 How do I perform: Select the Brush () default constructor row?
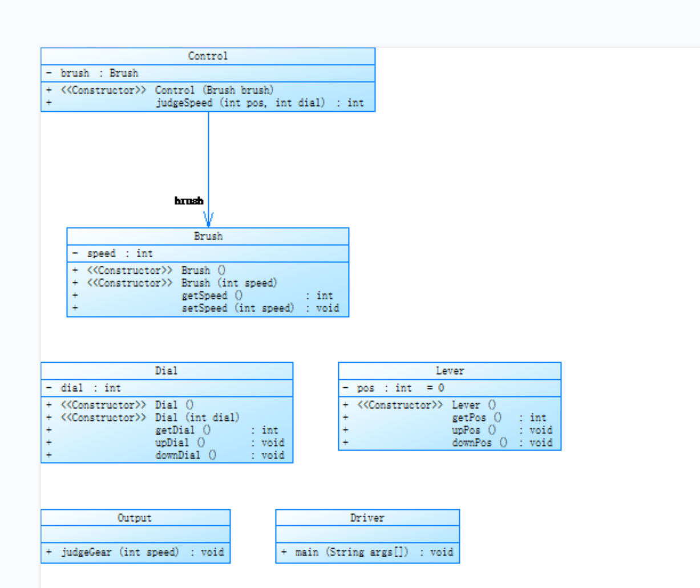pos(149,270)
